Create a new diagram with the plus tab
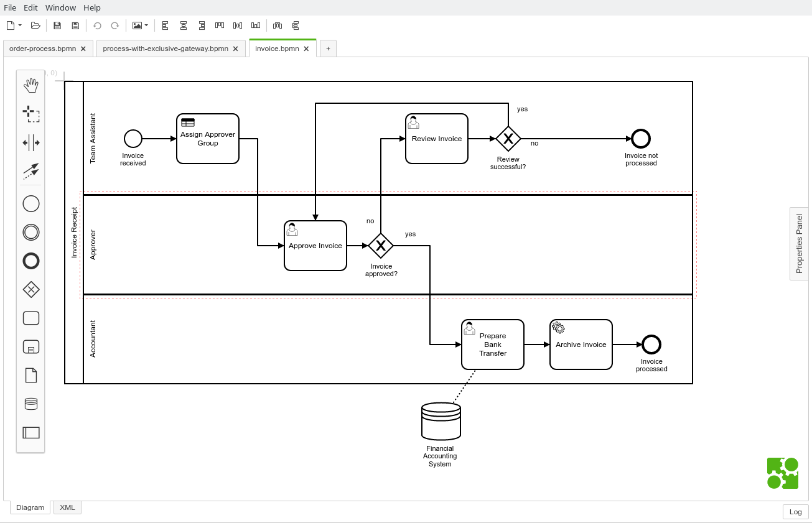This screenshot has height=523, width=812. (328, 49)
